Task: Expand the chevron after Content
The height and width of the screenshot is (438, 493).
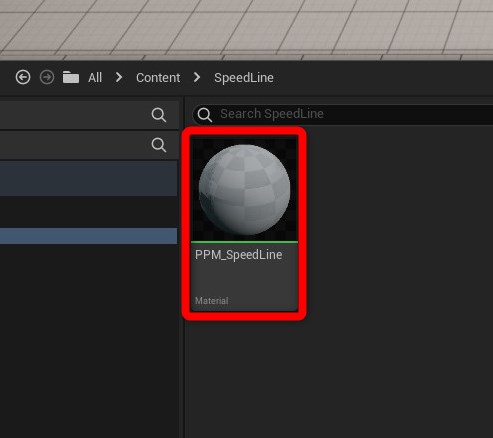Action: pyautogui.click(x=197, y=77)
